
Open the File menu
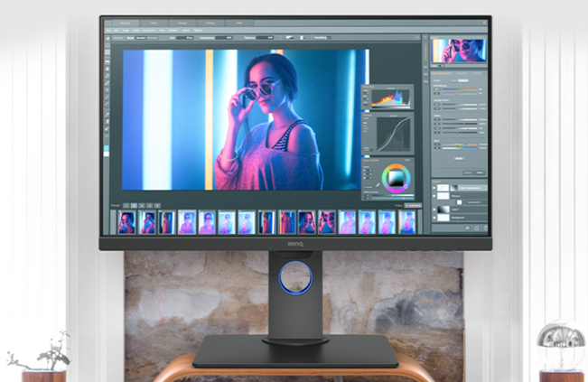(x=111, y=30)
